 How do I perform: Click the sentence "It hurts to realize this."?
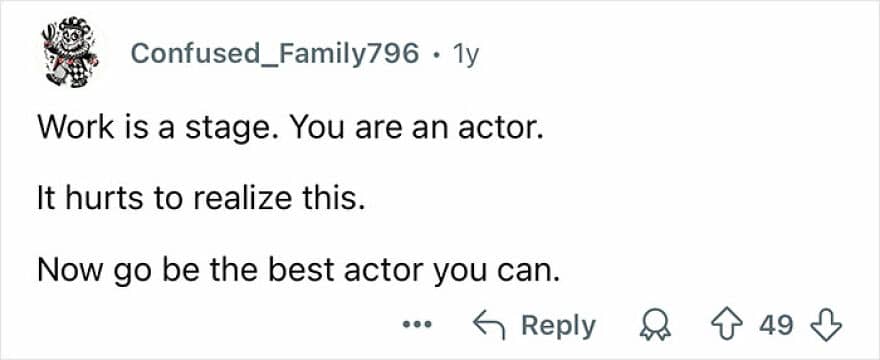click(197, 199)
